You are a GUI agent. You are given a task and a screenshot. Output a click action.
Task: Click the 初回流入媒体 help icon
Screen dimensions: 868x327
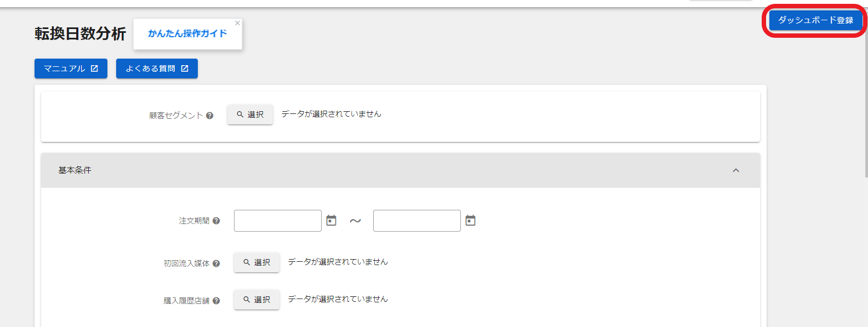tap(216, 263)
